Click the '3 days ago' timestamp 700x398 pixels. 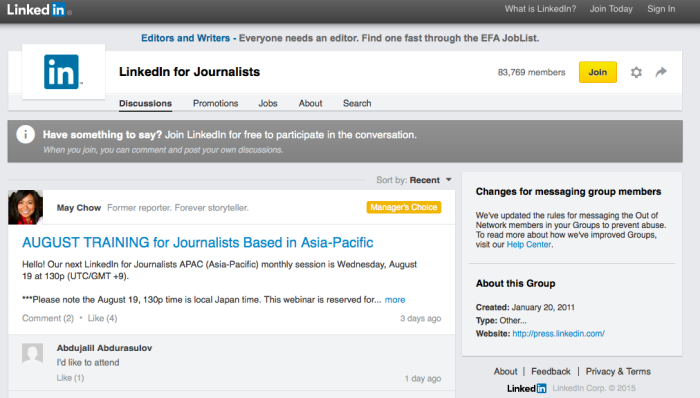click(x=420, y=318)
